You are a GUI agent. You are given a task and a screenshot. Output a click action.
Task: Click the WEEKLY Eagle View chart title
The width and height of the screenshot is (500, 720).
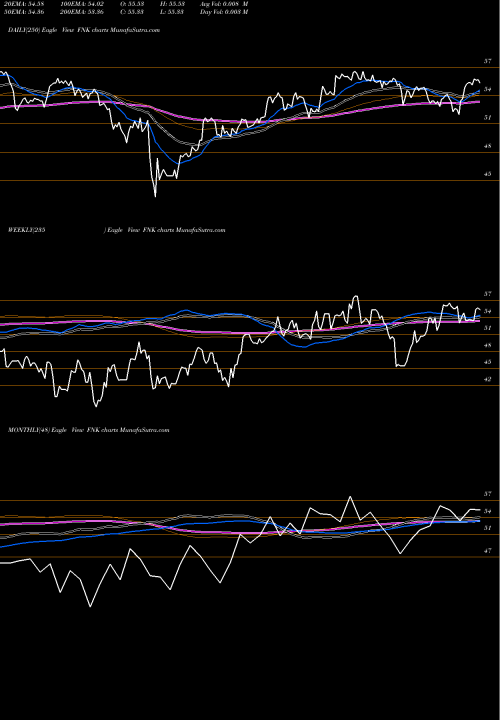(x=117, y=230)
